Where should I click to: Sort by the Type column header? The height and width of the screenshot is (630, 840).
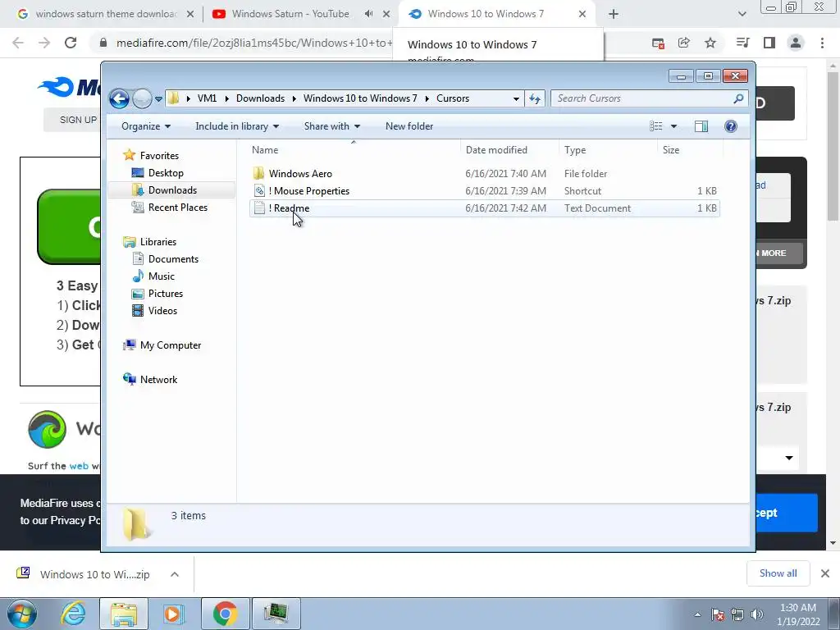(608, 150)
